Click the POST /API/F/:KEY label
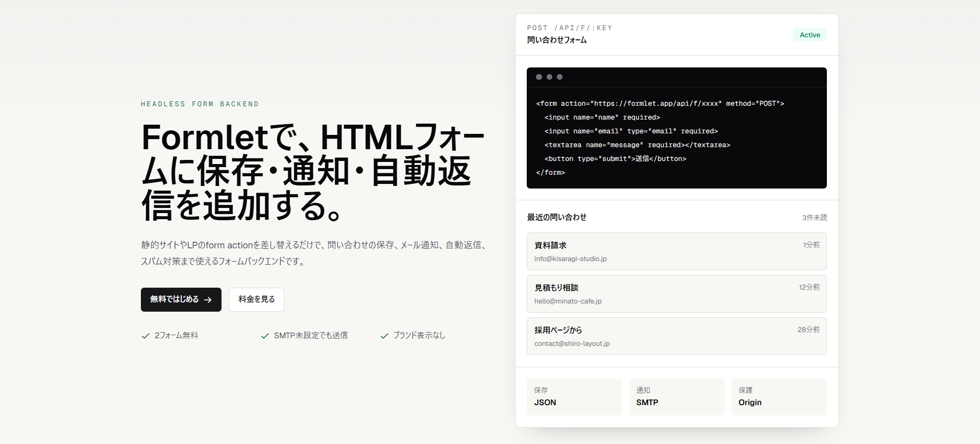 click(570, 28)
